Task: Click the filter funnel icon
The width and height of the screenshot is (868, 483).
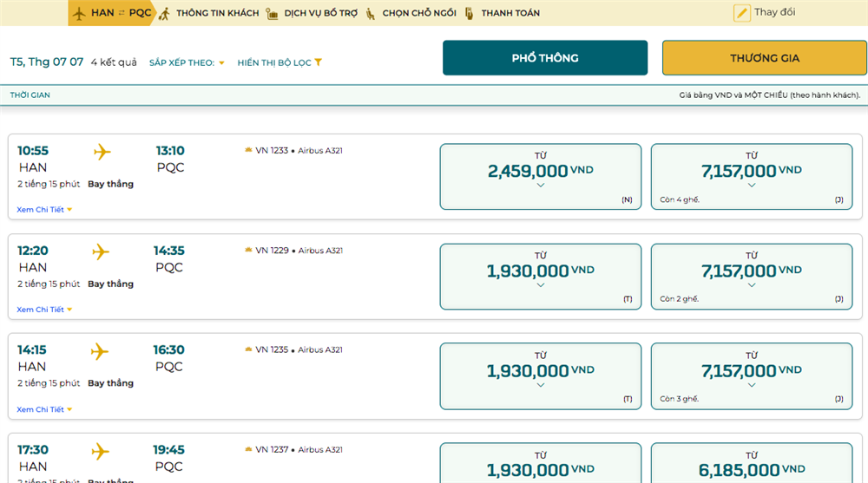Action: (319, 62)
